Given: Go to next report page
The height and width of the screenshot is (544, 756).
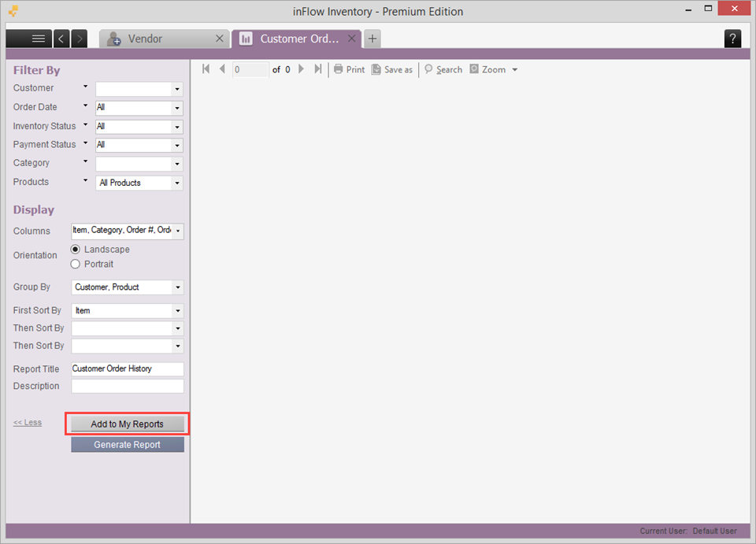Looking at the screenshot, I should click(x=302, y=69).
